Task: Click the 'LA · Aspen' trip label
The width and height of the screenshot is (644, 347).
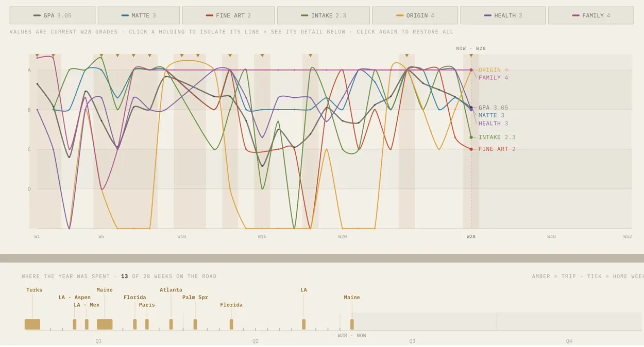Action: point(75,298)
